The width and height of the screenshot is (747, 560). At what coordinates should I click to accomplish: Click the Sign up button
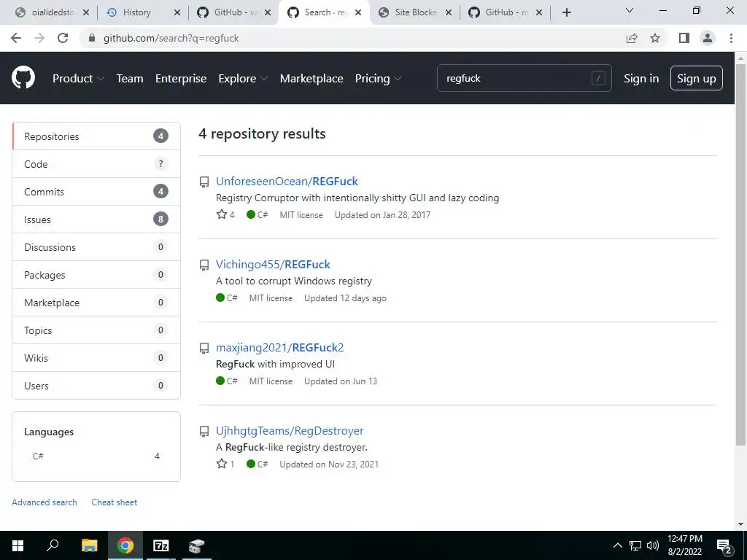click(x=696, y=78)
